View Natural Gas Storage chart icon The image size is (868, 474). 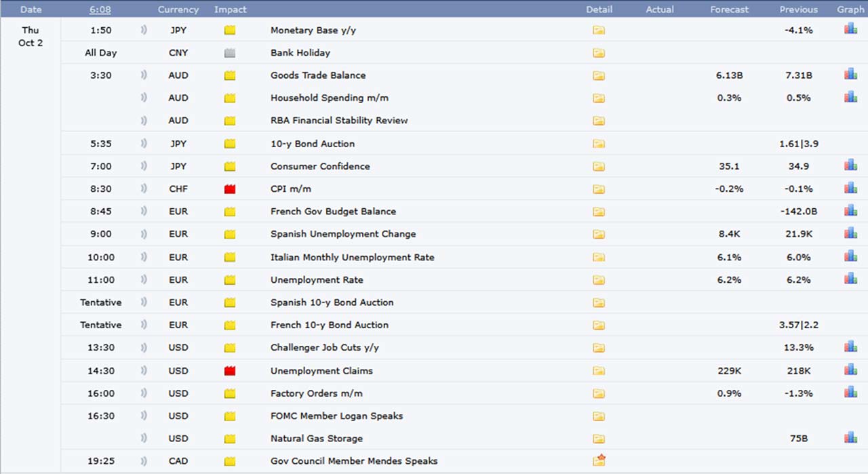850,437
